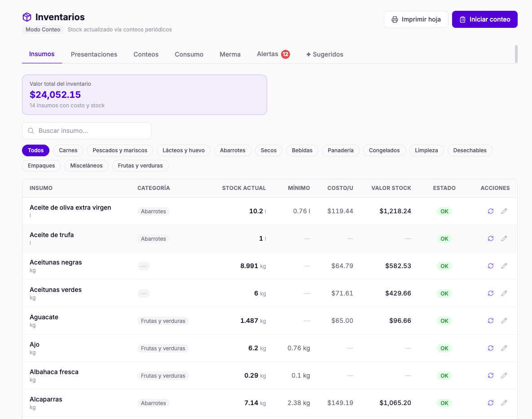Click refresh icon for Aceitunas negras row

pyautogui.click(x=491, y=266)
